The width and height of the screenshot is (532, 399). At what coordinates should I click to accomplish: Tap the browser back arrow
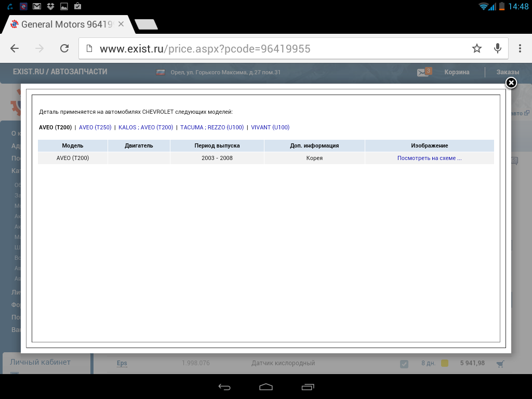tap(15, 48)
